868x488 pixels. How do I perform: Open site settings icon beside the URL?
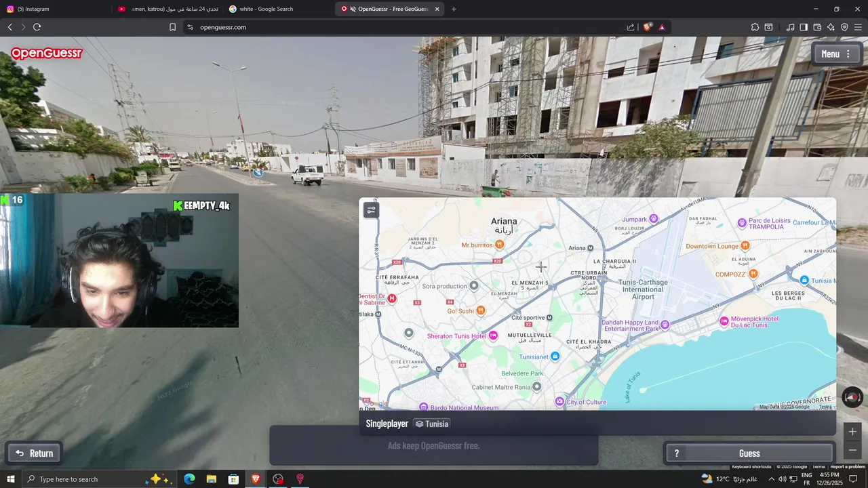pos(190,27)
